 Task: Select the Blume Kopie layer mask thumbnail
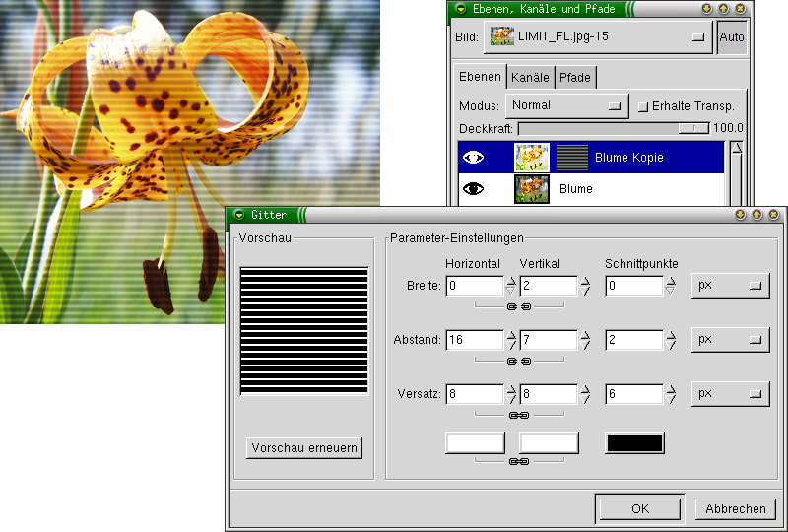coord(572,158)
